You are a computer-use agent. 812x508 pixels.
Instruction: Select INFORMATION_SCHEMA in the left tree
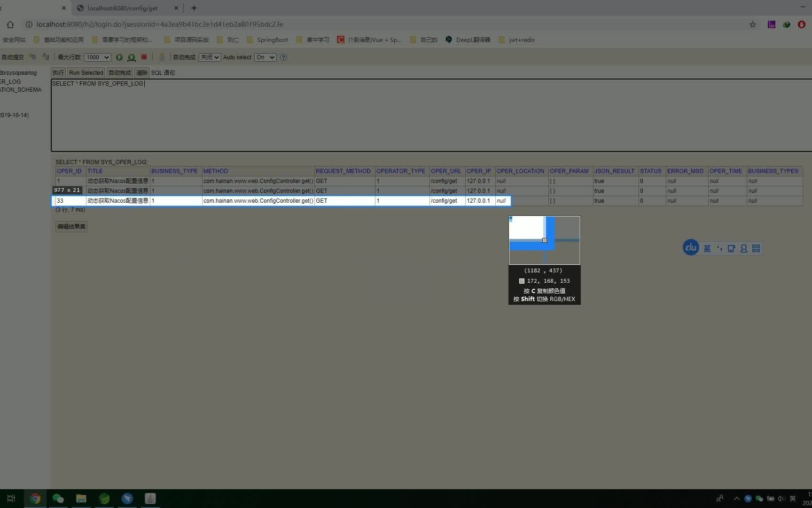click(21, 90)
